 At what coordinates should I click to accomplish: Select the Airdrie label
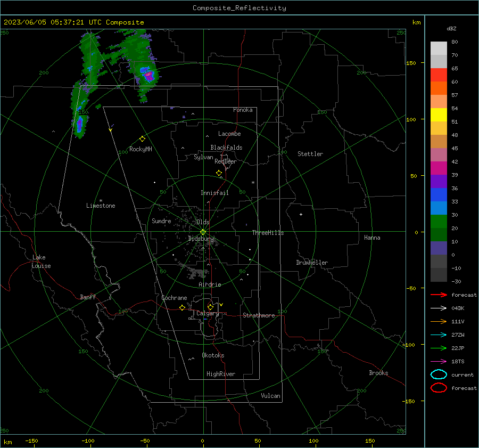210,284
